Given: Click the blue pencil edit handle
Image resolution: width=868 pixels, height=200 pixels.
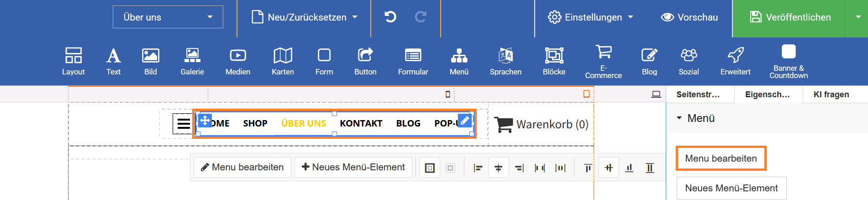Looking at the screenshot, I should (464, 121).
